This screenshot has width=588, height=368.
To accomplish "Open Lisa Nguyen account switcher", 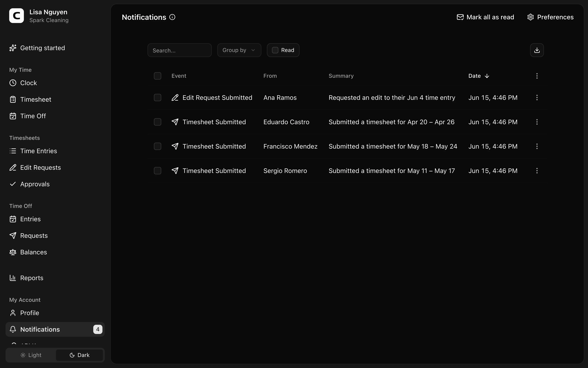I will point(39,16).
